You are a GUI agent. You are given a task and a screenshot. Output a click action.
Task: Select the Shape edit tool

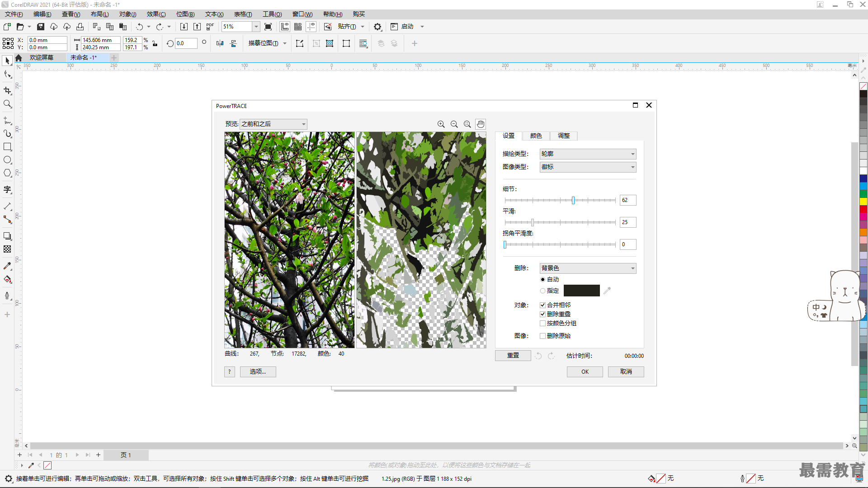pyautogui.click(x=7, y=74)
